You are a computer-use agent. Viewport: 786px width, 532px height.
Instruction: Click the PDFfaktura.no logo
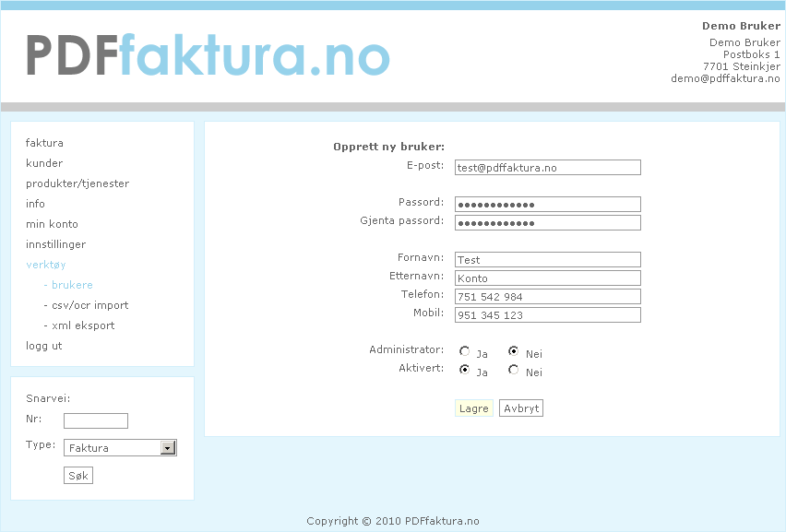pyautogui.click(x=208, y=55)
